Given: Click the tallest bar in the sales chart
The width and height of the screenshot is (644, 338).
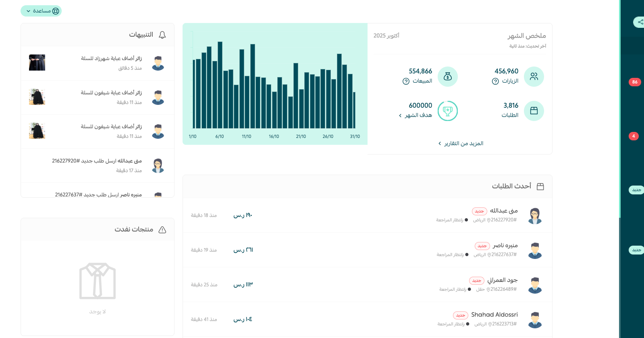Looking at the screenshot, I should [220, 85].
